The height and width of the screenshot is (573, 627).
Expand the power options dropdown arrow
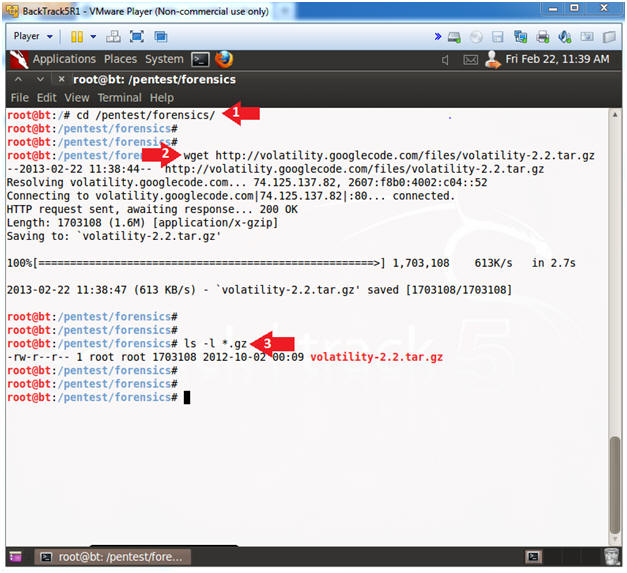pyautogui.click(x=93, y=37)
